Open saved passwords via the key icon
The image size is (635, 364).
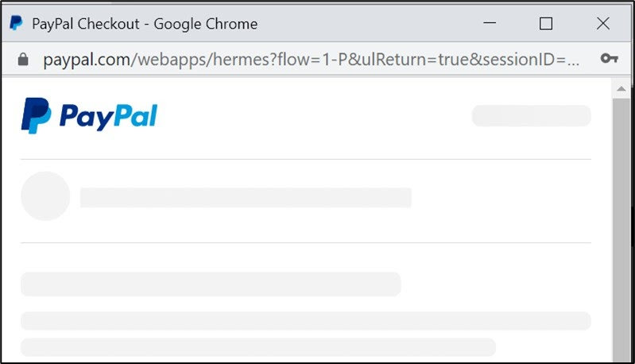coord(609,58)
